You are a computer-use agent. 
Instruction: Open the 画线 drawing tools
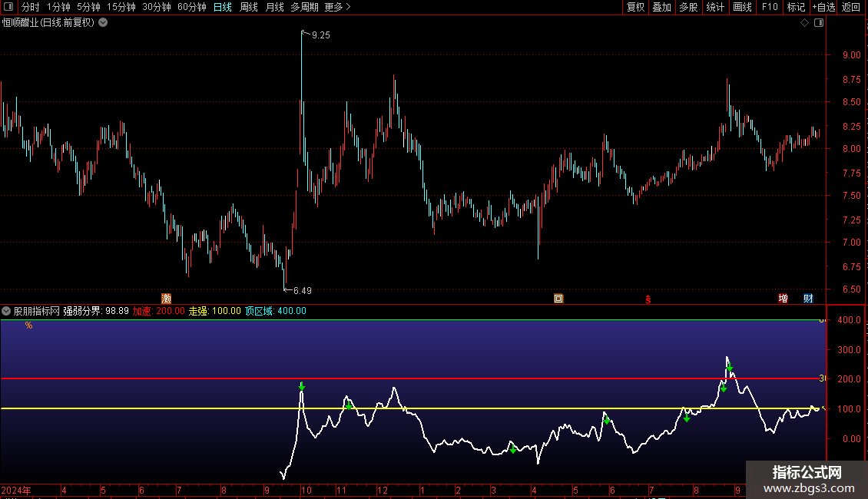click(x=742, y=7)
